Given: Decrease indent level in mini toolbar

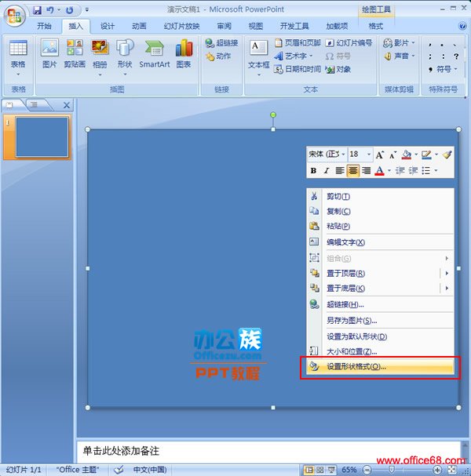Looking at the screenshot, I should click(x=400, y=171).
